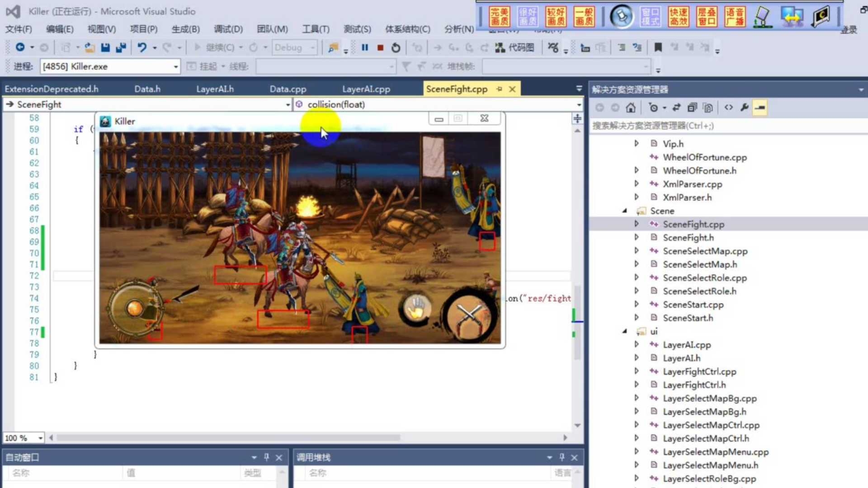Open the 编辑(E) menu
Viewport: 868px width, 488px height.
tap(60, 29)
